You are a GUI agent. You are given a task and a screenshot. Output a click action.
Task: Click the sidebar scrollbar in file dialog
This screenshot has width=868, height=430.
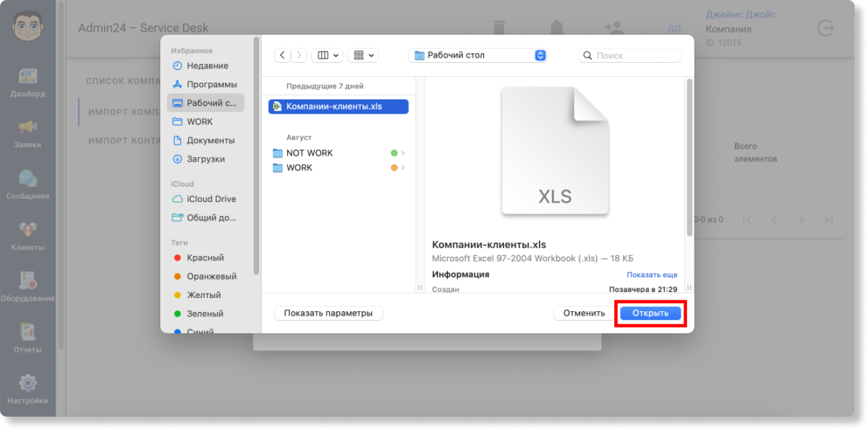pos(256,156)
